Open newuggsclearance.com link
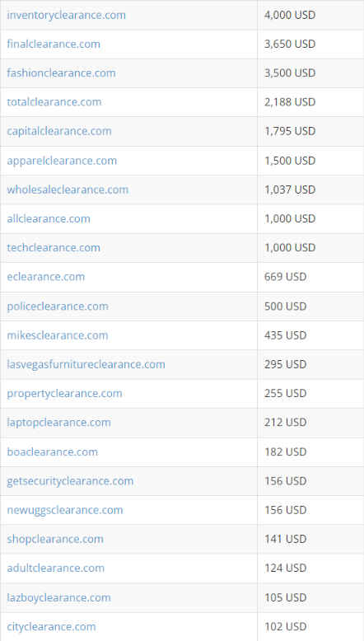 point(65,510)
